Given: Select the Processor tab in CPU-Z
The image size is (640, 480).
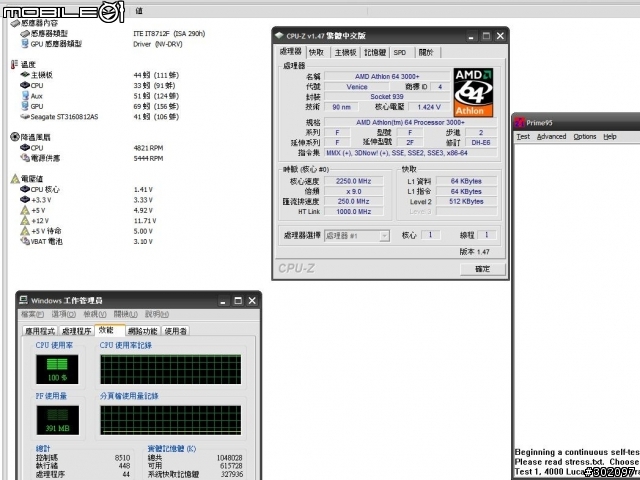Looking at the screenshot, I should [291, 51].
